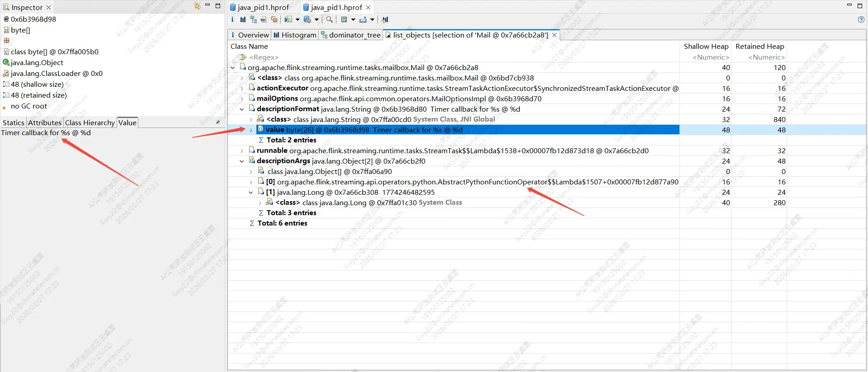Expand the actionExecutor row
868x372 pixels.
242,89
